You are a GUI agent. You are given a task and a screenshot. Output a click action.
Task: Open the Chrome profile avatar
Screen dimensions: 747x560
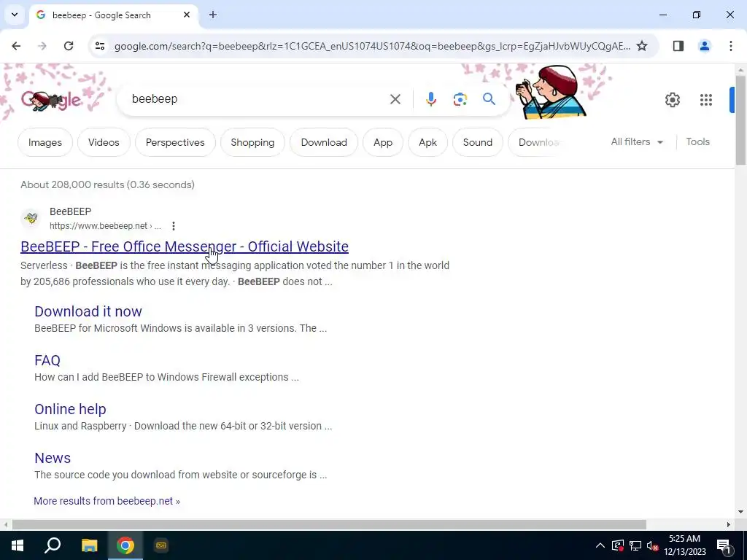point(704,46)
